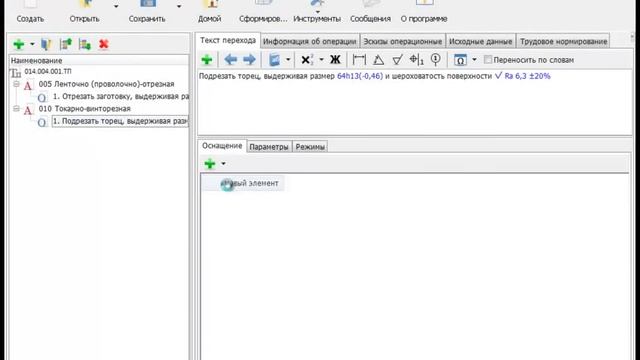
Task: Click the Создать toolbar button
Action: (x=30, y=12)
